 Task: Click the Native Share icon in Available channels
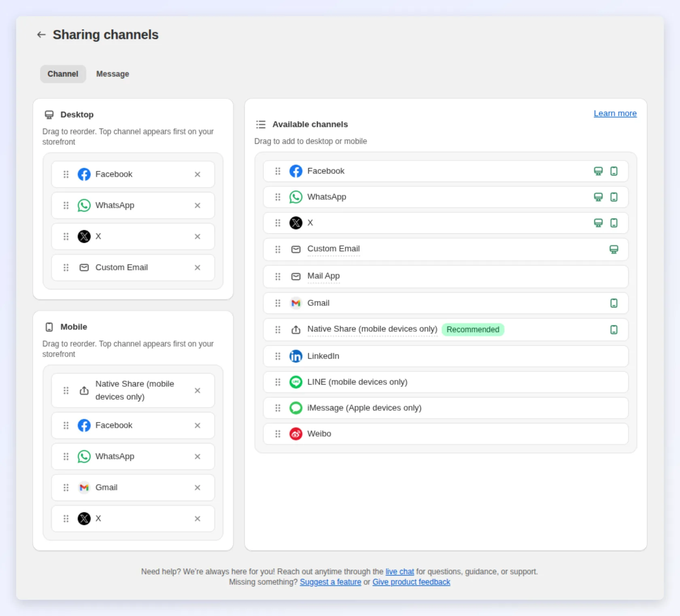(x=296, y=330)
